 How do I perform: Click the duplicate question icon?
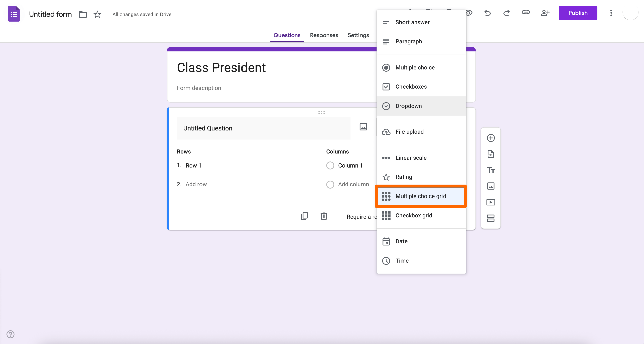(304, 216)
